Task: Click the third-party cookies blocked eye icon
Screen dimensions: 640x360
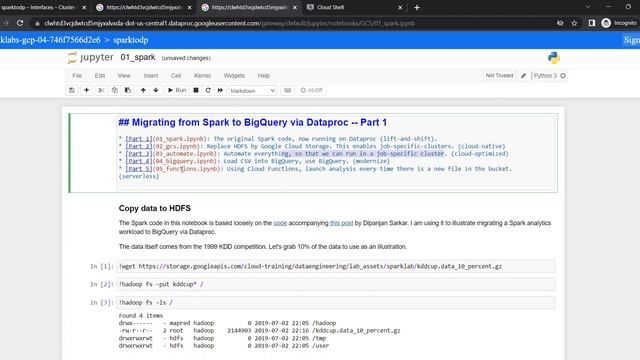Action: click(x=560, y=23)
